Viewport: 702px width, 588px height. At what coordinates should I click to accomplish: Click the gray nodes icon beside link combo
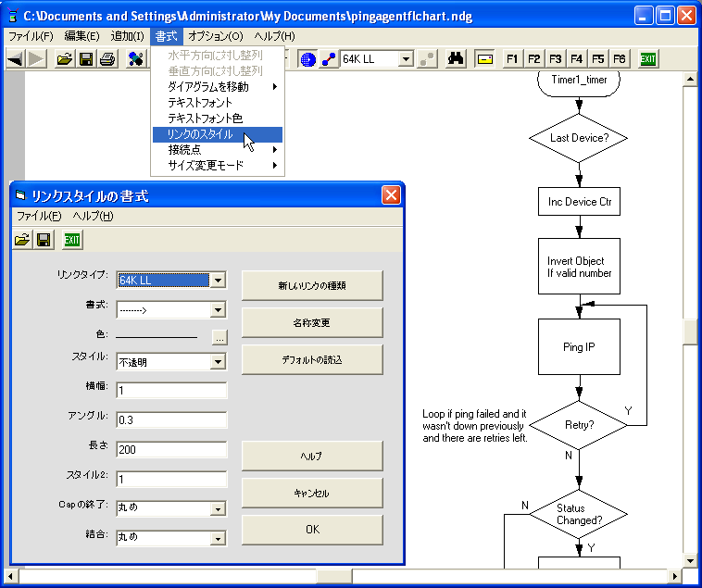tap(427, 58)
